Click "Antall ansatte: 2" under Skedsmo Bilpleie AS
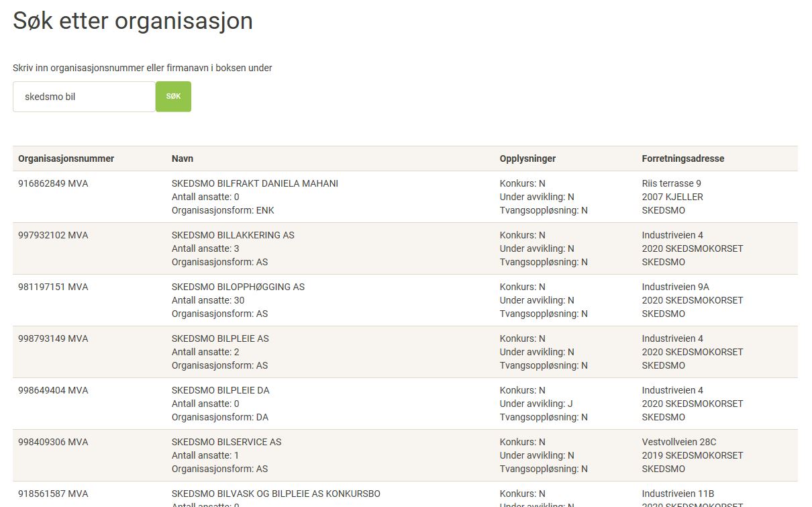The image size is (812, 507). point(205,352)
